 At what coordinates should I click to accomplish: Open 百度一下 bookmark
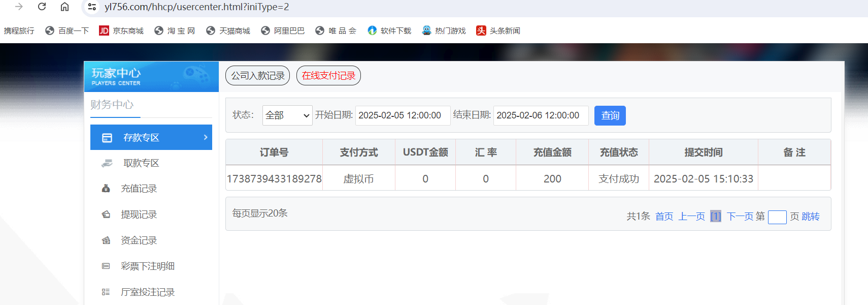pyautogui.click(x=67, y=30)
